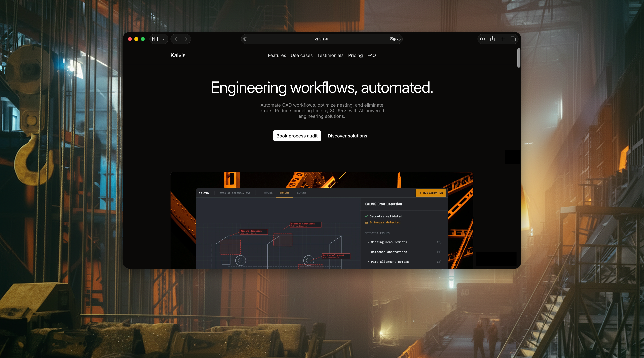Click the 6 issues detected text

(x=385, y=222)
